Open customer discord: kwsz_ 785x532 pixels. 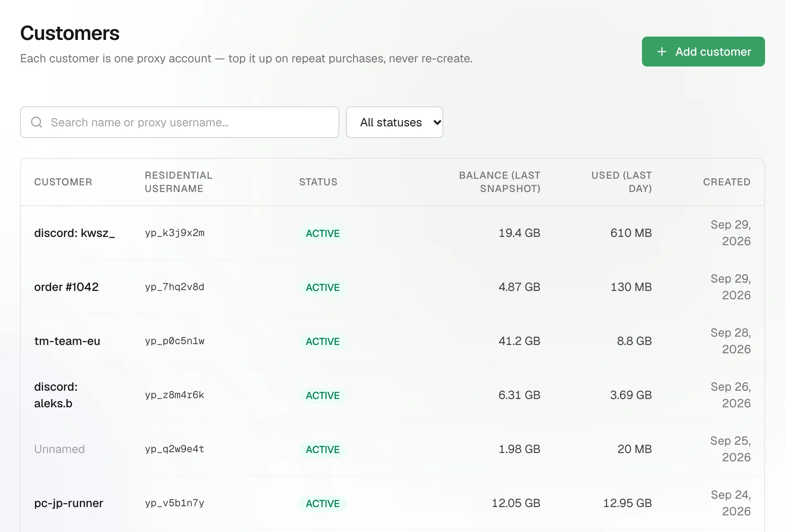[x=74, y=233]
